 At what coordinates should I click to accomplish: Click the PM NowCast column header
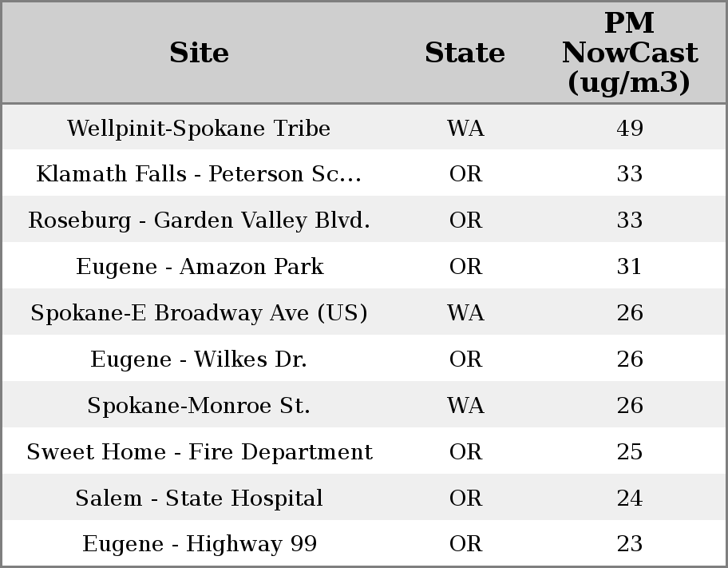(x=629, y=53)
